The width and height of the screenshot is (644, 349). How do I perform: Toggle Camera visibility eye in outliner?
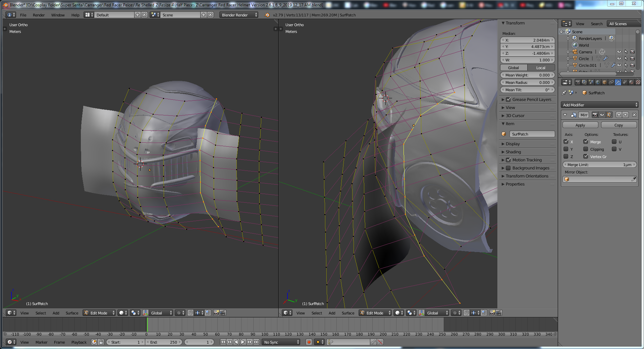pyautogui.click(x=619, y=52)
